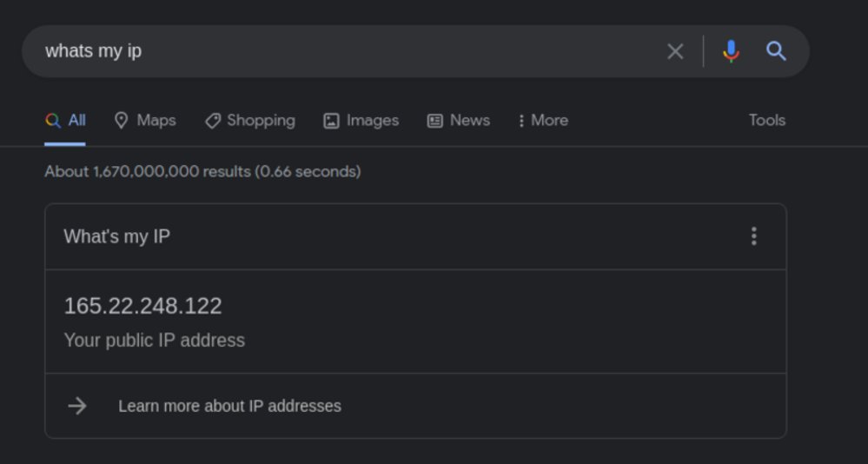Expand the More search categories menu
This screenshot has height=464, width=868.
point(543,120)
